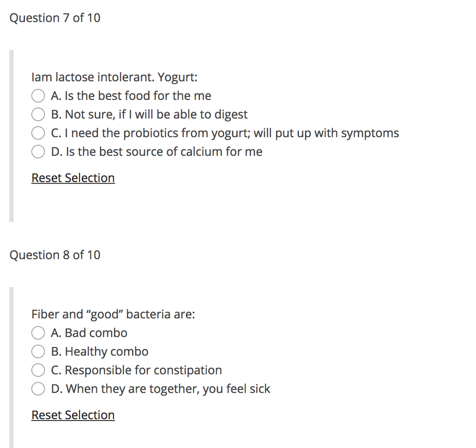The width and height of the screenshot is (476, 448).
Task: Select option A for Question 7
Action: (x=38, y=96)
